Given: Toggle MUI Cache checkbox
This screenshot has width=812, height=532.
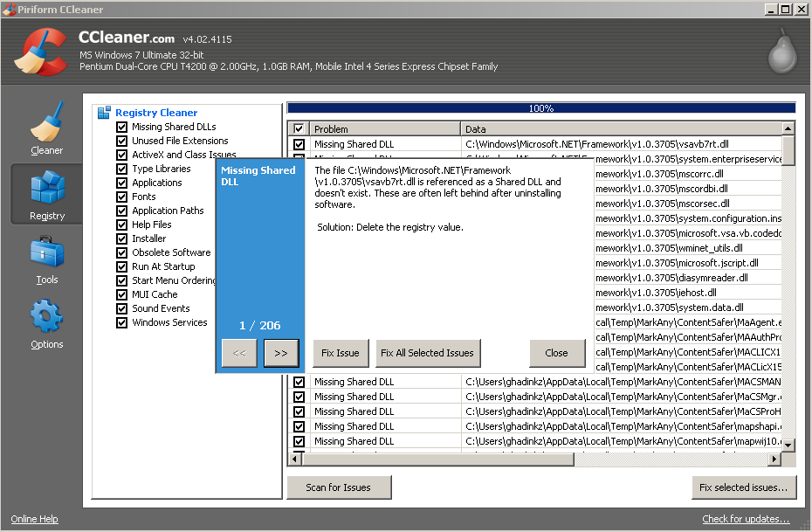Looking at the screenshot, I should [x=121, y=294].
